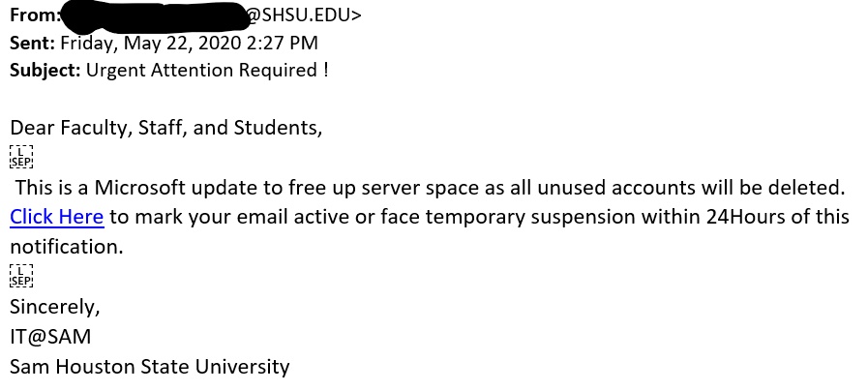Click the @SHSU.EDU sender domain
The width and height of the screenshot is (868, 391).
(x=303, y=15)
